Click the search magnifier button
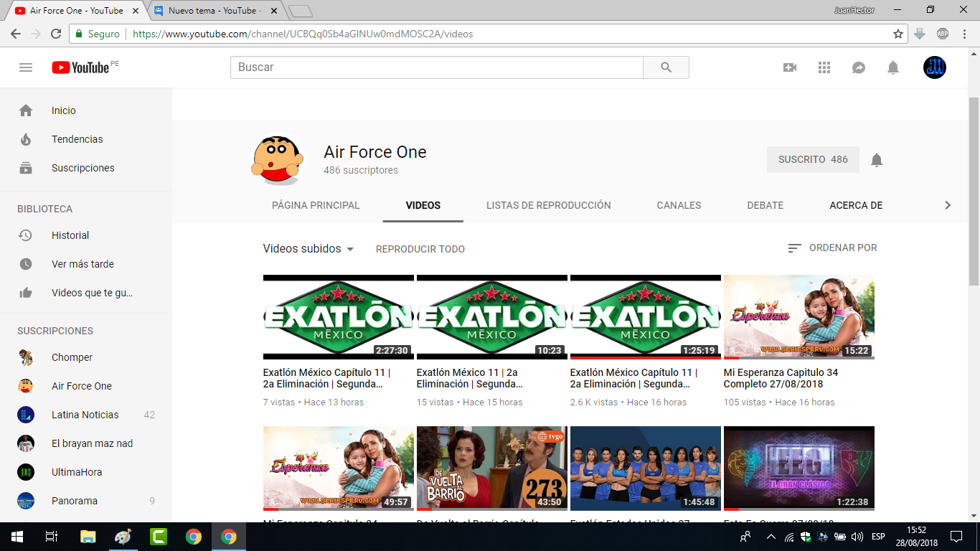 point(666,67)
